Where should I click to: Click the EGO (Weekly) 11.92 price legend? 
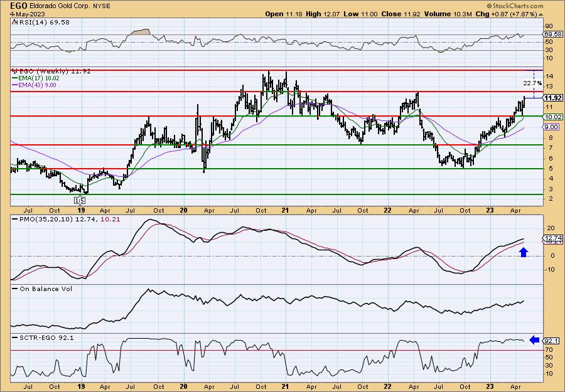click(50, 72)
